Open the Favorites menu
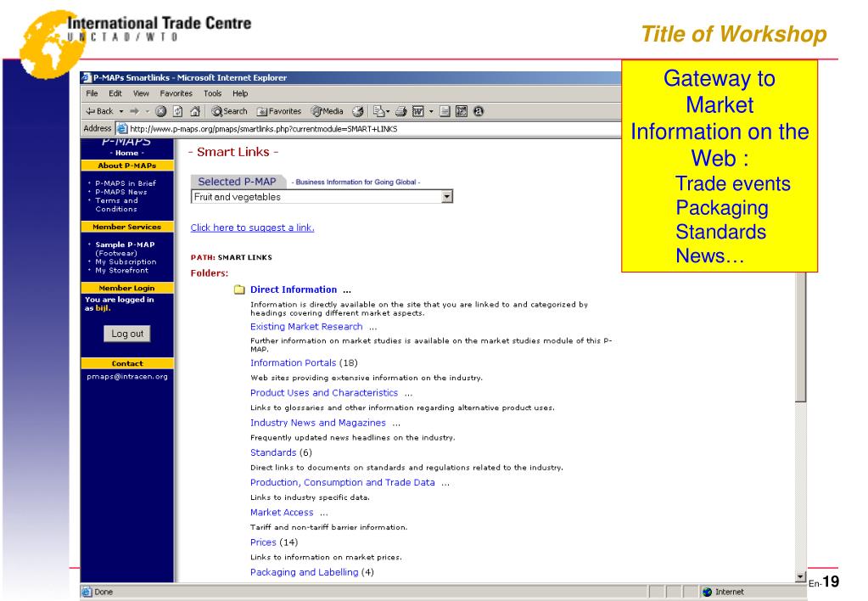Viewport: 868px width, 601px height. tap(176, 93)
